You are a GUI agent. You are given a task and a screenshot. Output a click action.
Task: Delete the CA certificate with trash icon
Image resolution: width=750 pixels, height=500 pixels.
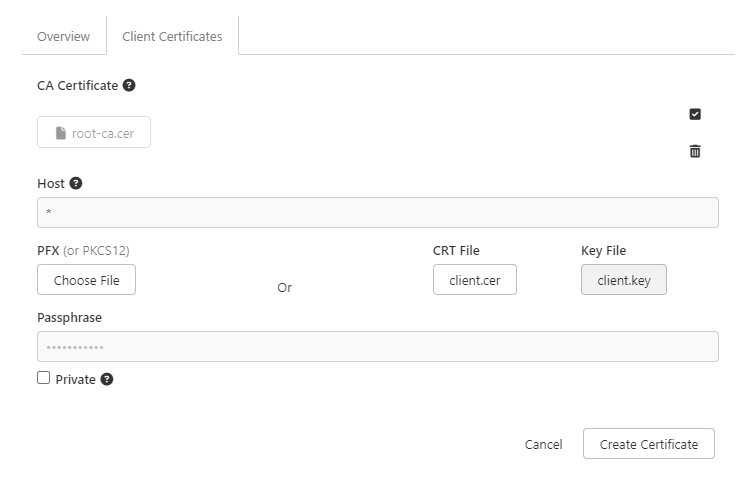click(x=695, y=151)
